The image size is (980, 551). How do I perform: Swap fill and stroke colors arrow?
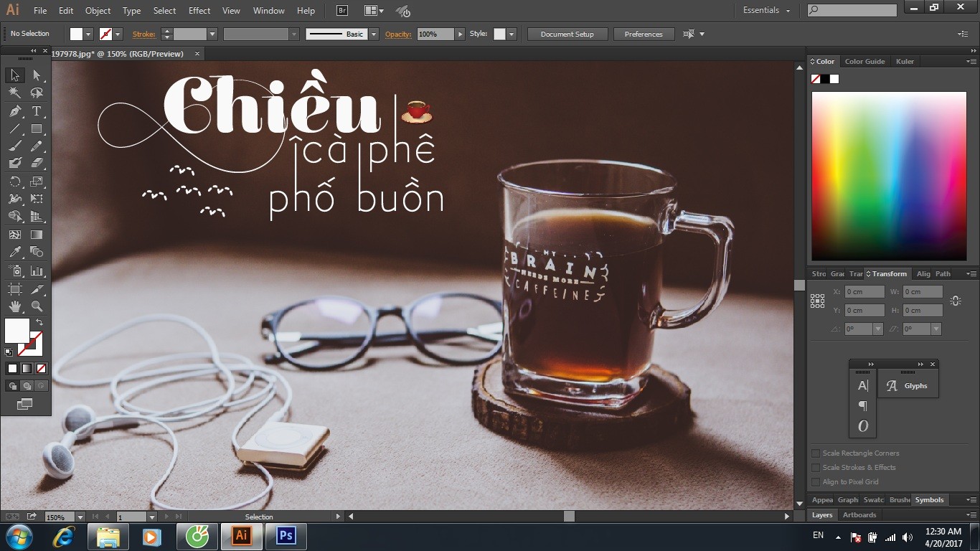click(39, 322)
